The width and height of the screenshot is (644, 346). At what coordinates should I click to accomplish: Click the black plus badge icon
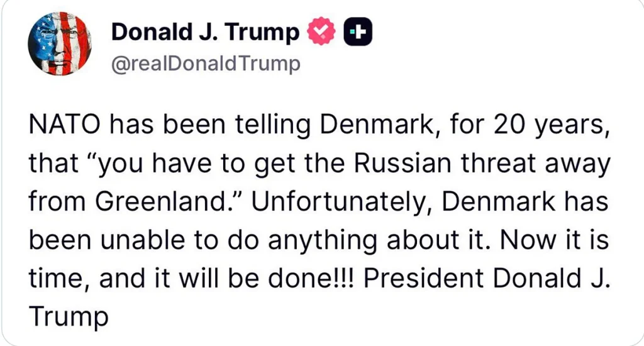point(358,31)
